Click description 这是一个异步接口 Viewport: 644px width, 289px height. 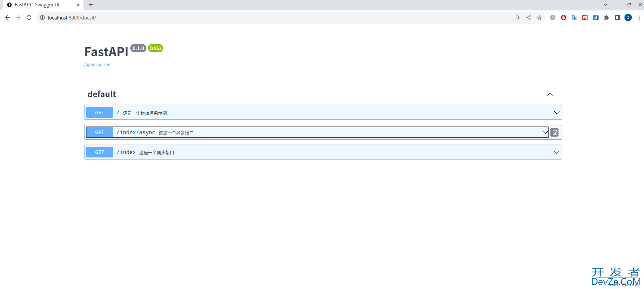176,133
